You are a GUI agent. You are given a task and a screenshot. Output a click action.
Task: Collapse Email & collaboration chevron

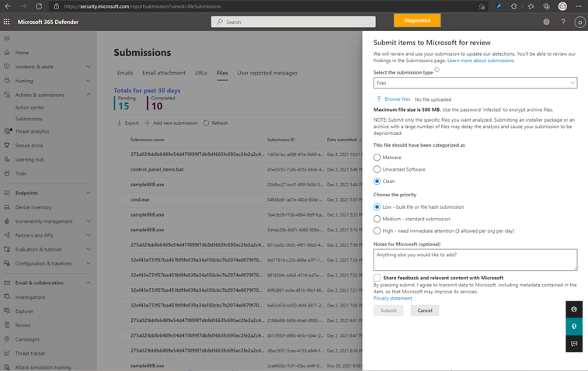(x=89, y=283)
